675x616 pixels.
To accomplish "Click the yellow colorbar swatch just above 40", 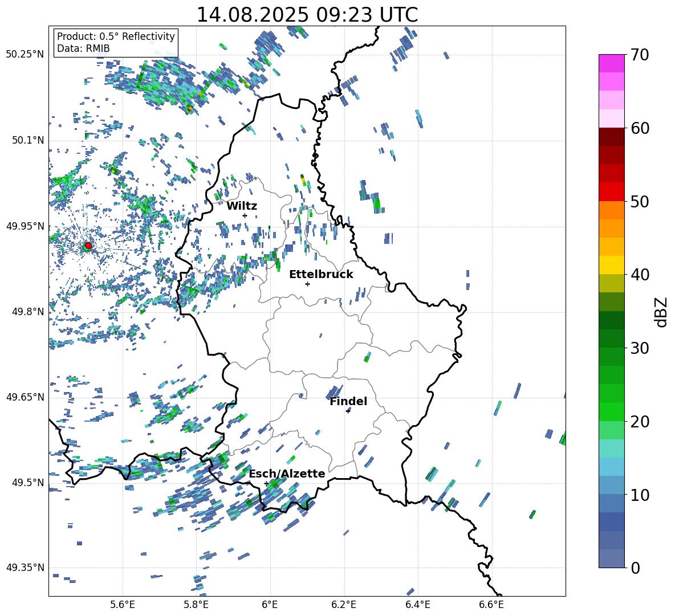I will (x=611, y=265).
